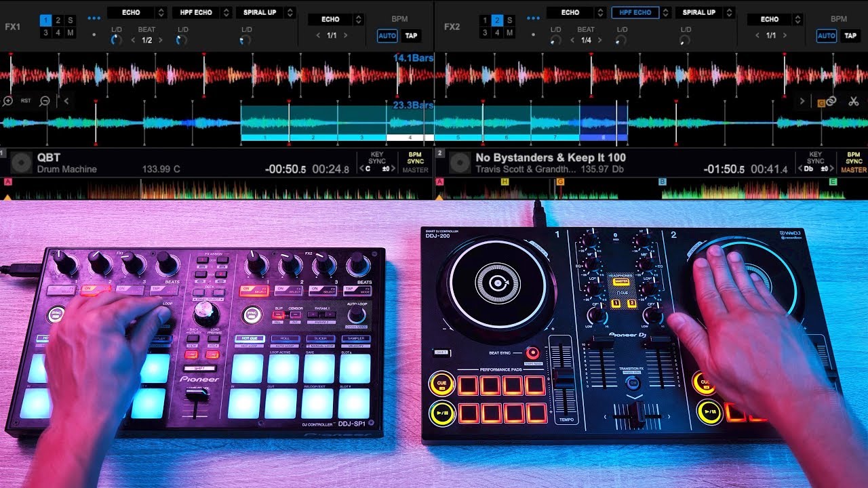Click track title No Bystanders & Keep It 100
This screenshot has height=488, width=868.
[x=551, y=157]
